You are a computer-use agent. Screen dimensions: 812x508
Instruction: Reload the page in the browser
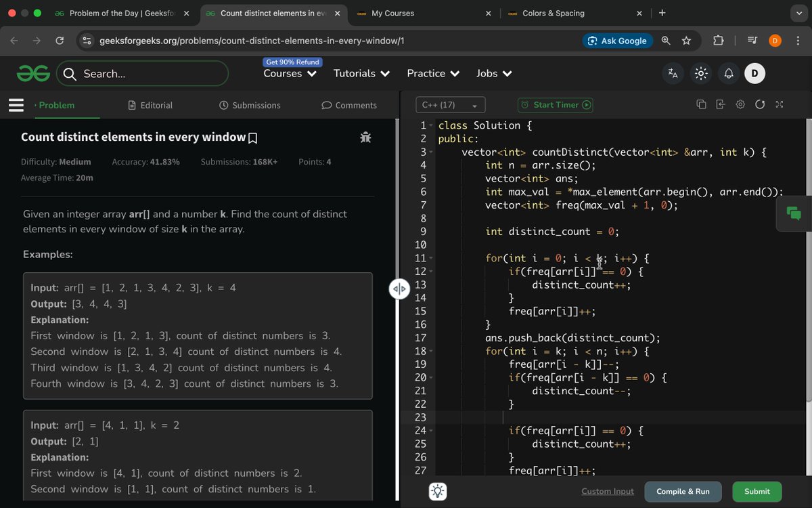coord(60,41)
